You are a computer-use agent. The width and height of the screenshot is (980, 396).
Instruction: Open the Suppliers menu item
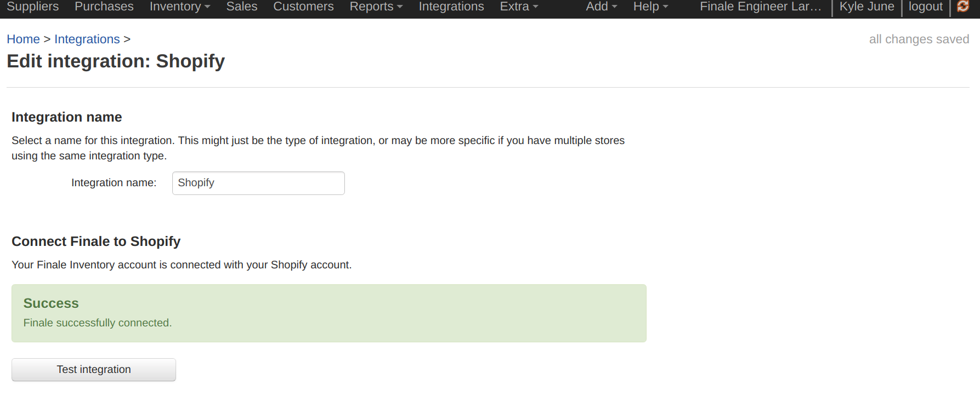[32, 7]
